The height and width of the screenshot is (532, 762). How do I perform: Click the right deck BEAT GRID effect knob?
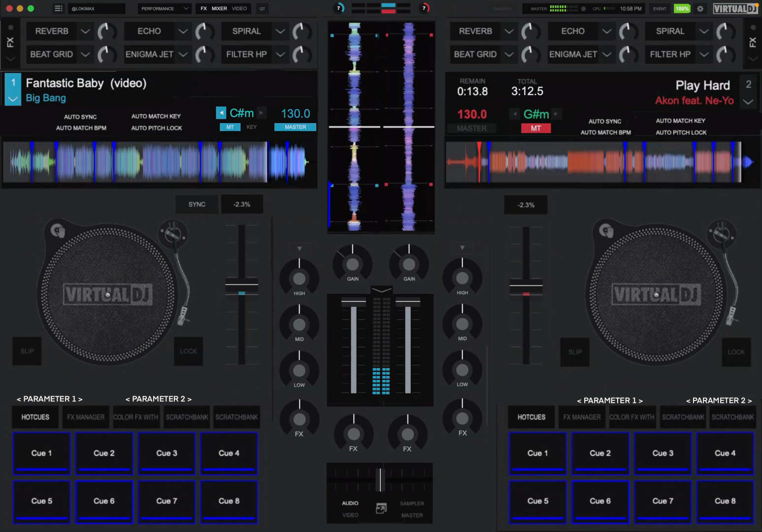point(530,54)
